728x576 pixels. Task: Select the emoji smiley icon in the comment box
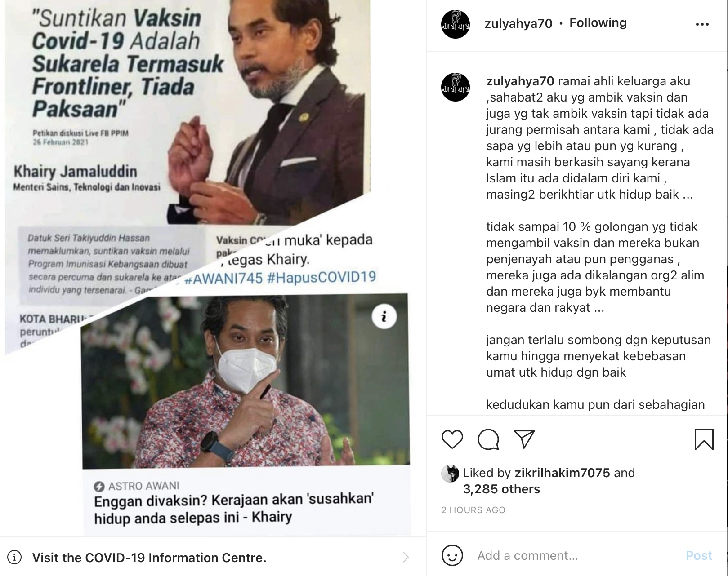(452, 556)
